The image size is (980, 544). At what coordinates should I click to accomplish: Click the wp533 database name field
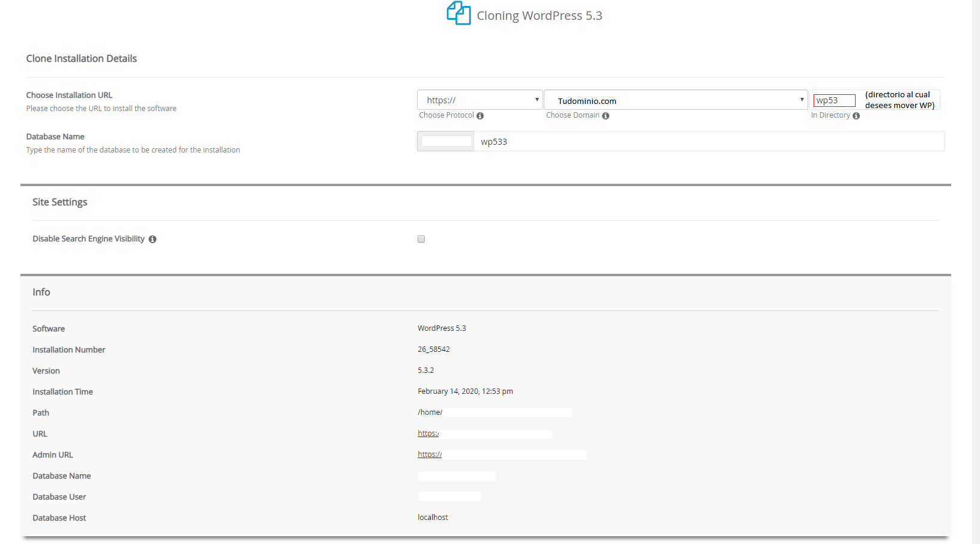(x=709, y=142)
